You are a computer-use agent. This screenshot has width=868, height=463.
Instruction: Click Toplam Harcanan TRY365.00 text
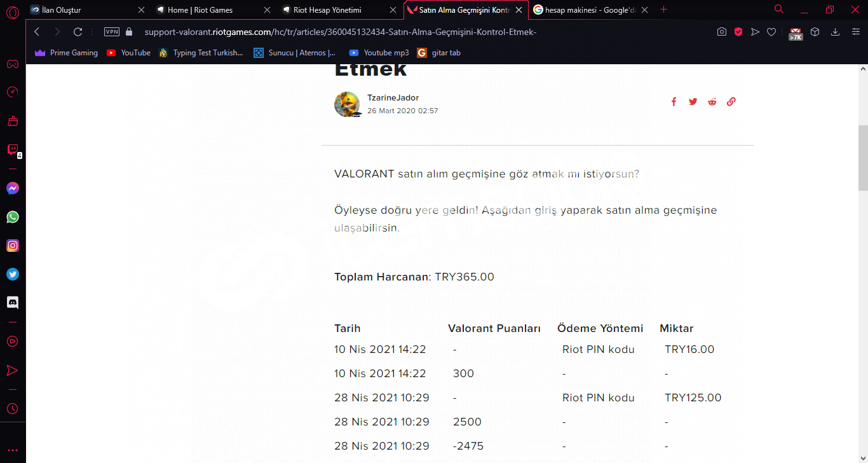[414, 277]
